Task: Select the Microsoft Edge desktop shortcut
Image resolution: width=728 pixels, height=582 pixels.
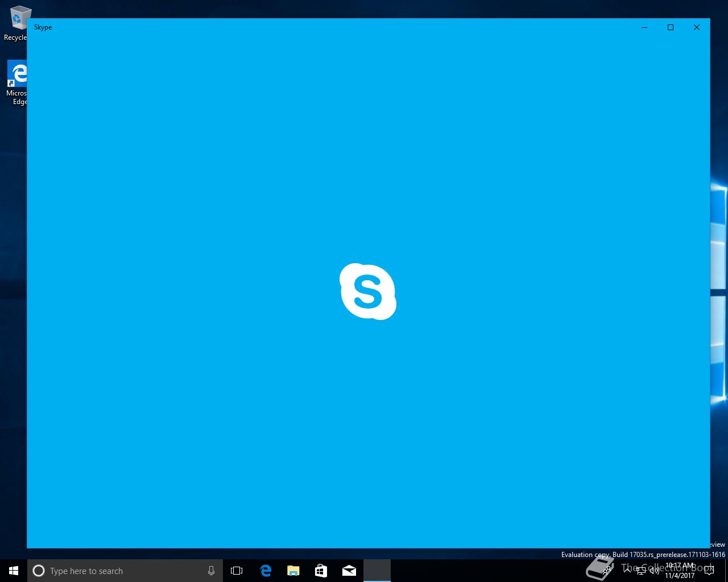Action: pyautogui.click(x=17, y=83)
